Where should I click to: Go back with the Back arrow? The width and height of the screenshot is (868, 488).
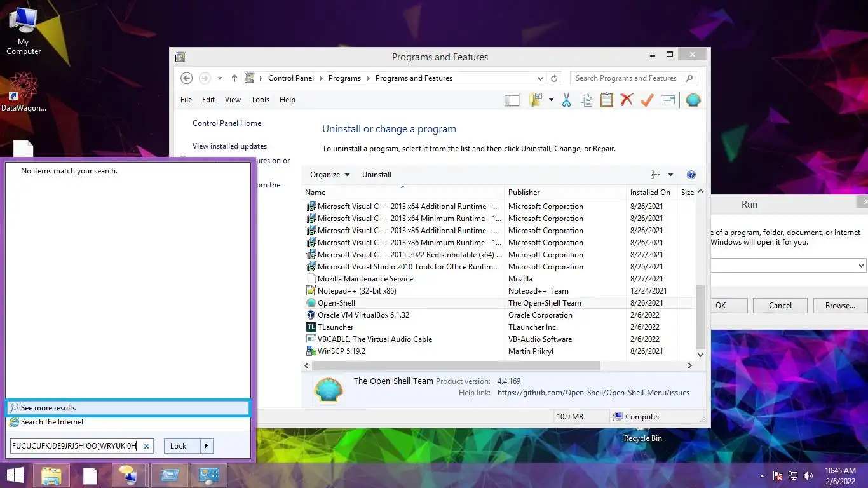click(x=186, y=78)
